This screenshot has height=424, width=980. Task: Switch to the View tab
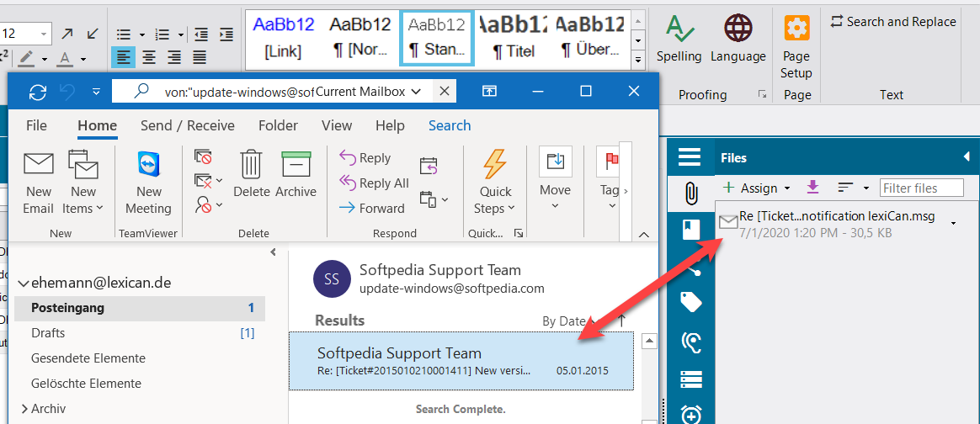(x=337, y=125)
